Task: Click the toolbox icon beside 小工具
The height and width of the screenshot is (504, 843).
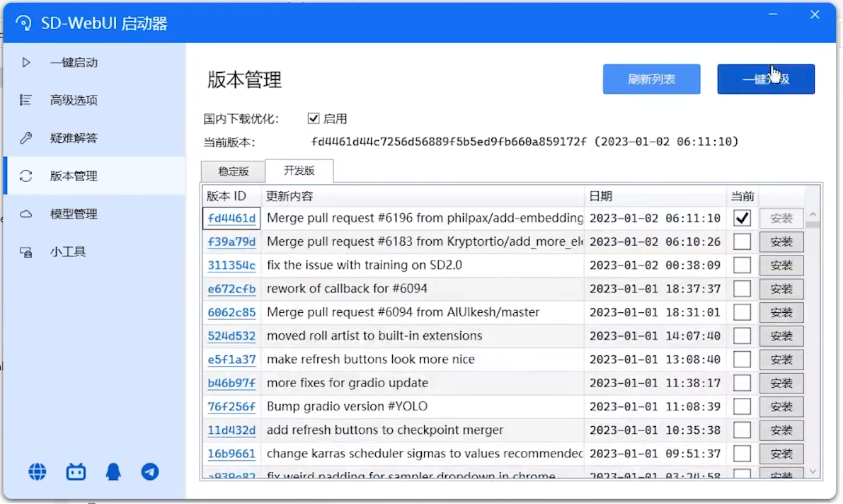Action: pyautogui.click(x=26, y=252)
